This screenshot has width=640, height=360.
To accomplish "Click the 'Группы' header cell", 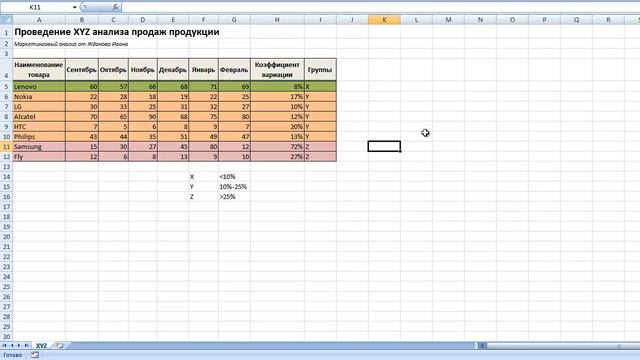I will tap(320, 70).
